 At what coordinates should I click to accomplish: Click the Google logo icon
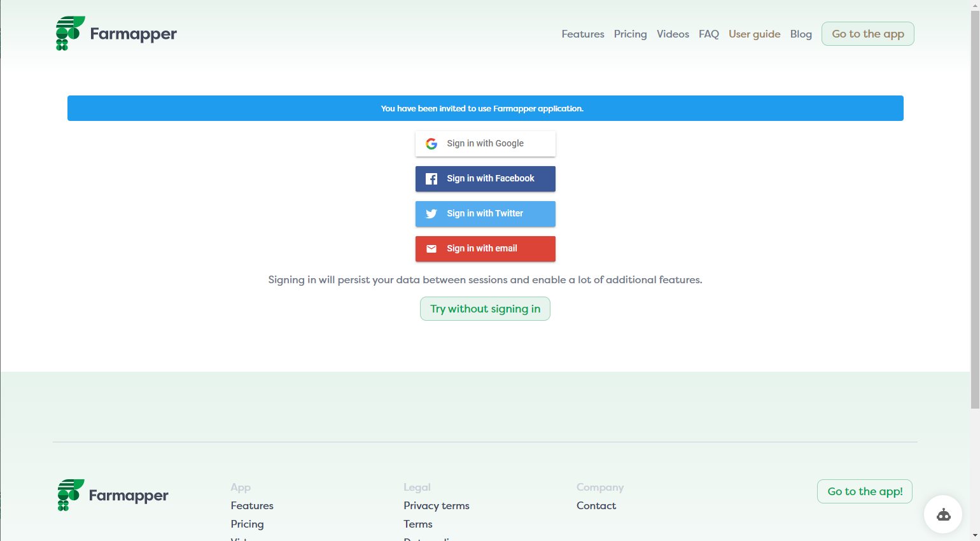pyautogui.click(x=431, y=144)
